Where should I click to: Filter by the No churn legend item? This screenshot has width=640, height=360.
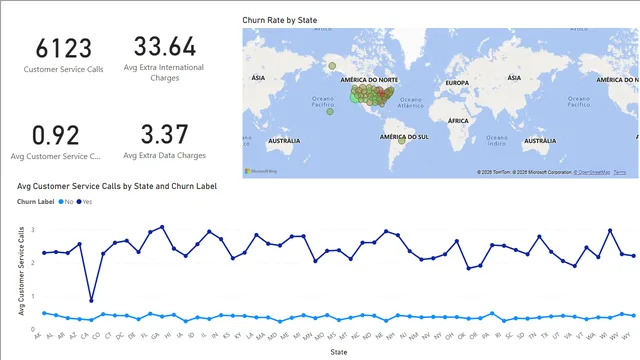pos(66,202)
